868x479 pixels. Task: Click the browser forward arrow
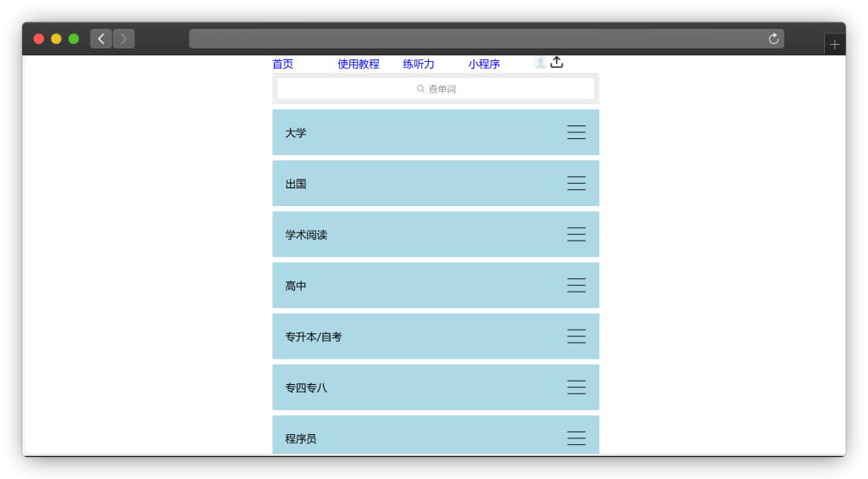[124, 39]
